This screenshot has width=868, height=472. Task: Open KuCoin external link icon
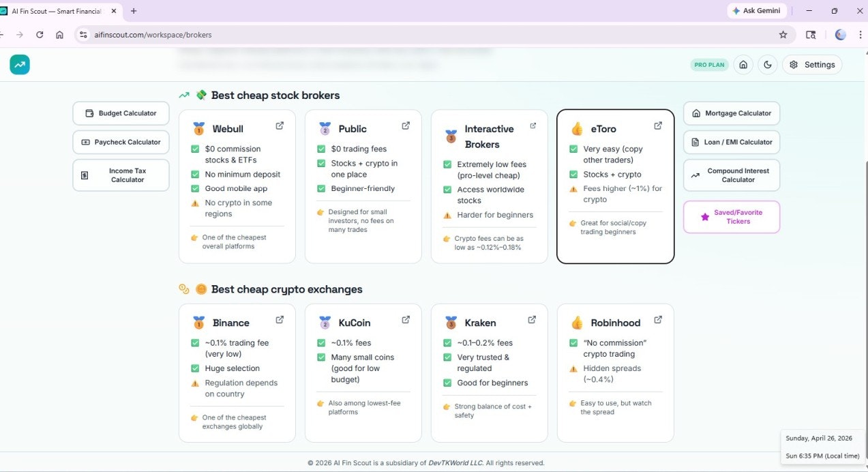pyautogui.click(x=406, y=319)
